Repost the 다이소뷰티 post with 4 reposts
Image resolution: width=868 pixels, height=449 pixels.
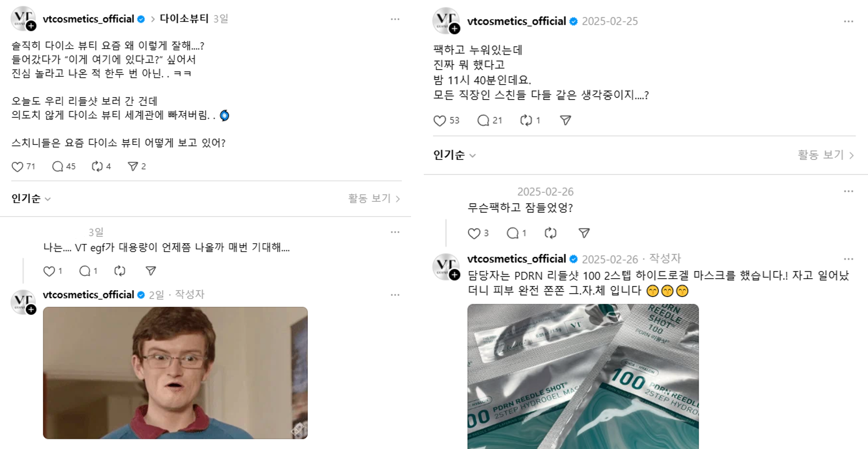(97, 166)
